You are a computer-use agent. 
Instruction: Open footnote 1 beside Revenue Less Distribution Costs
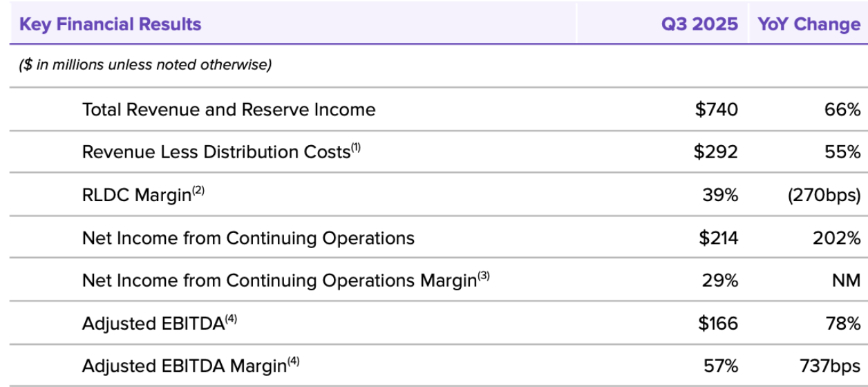[356, 147]
